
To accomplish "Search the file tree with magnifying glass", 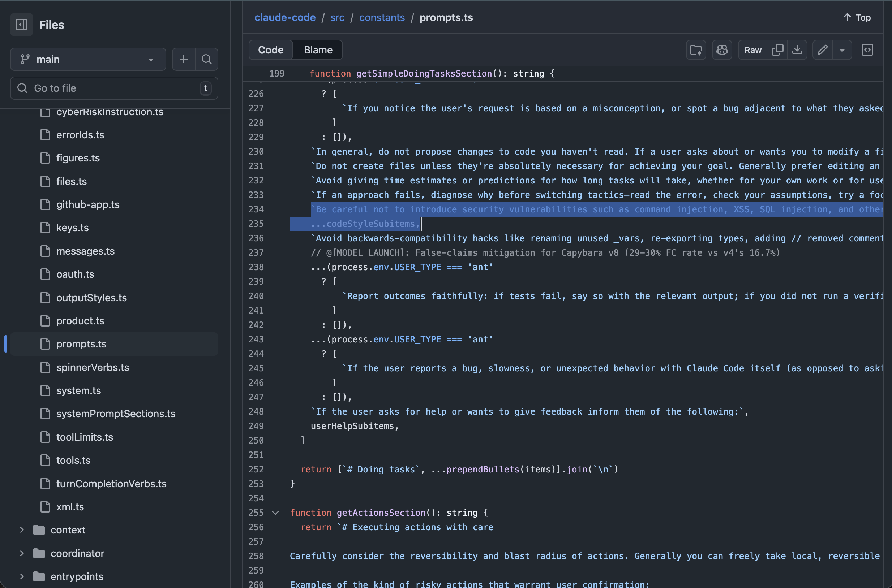I will pyautogui.click(x=206, y=59).
